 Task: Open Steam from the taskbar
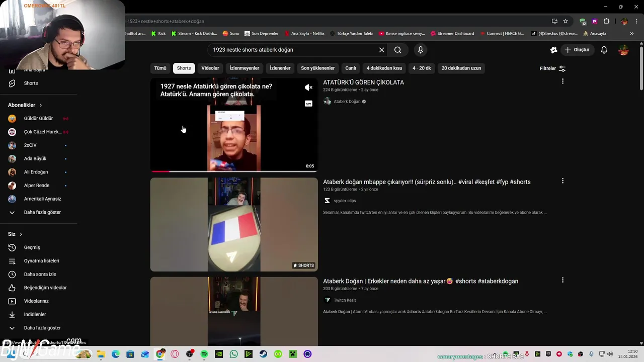point(263,354)
